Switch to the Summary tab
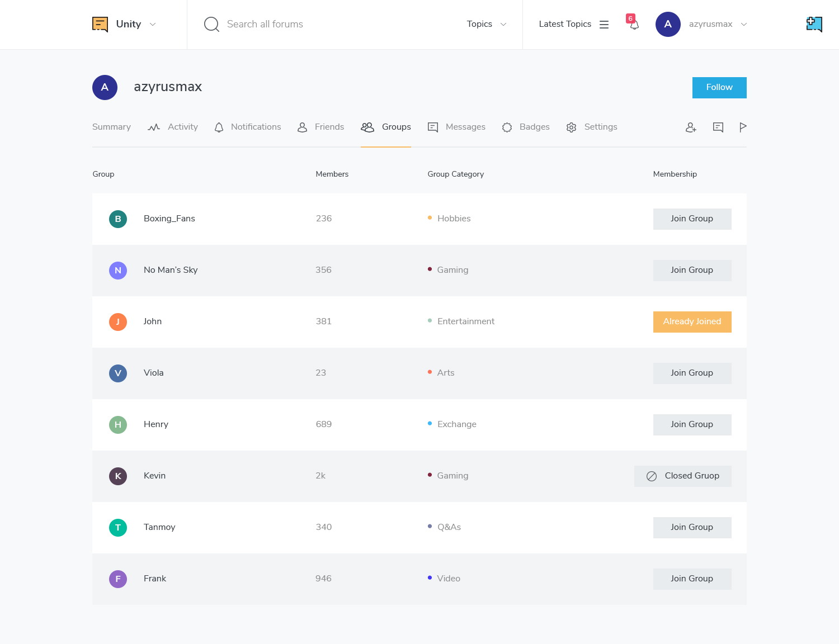The width and height of the screenshot is (839, 644). pyautogui.click(x=111, y=127)
